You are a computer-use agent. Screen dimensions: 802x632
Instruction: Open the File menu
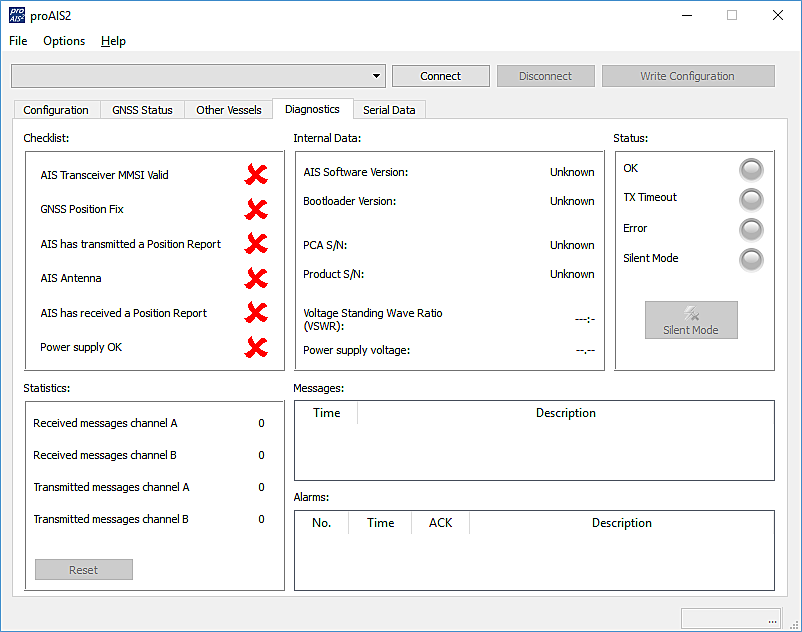(x=18, y=41)
